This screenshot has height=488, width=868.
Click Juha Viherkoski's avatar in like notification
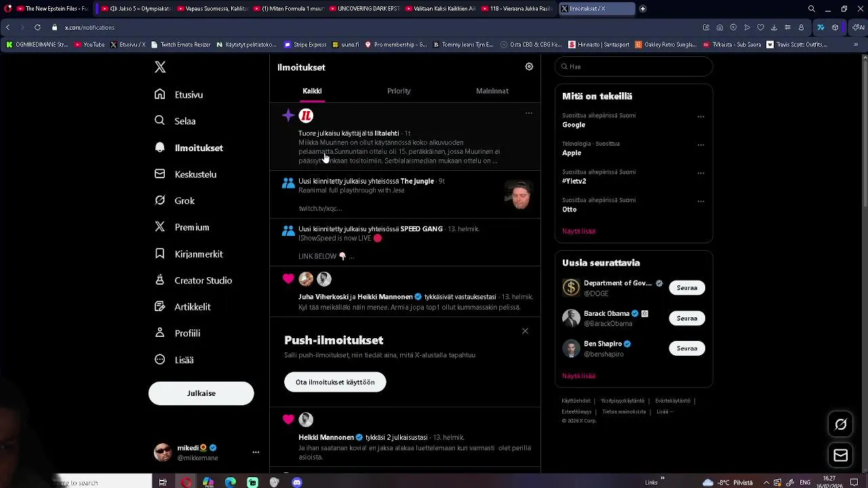(x=306, y=279)
